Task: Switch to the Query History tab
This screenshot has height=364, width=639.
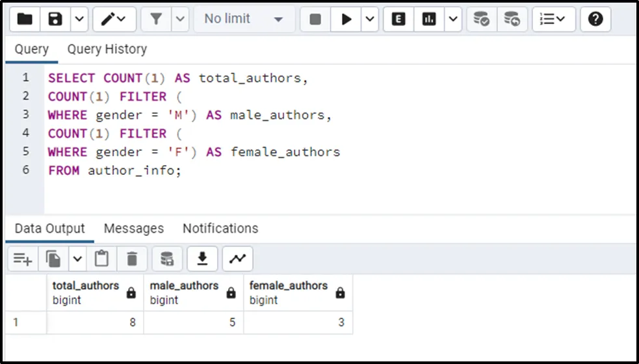Action: (107, 49)
